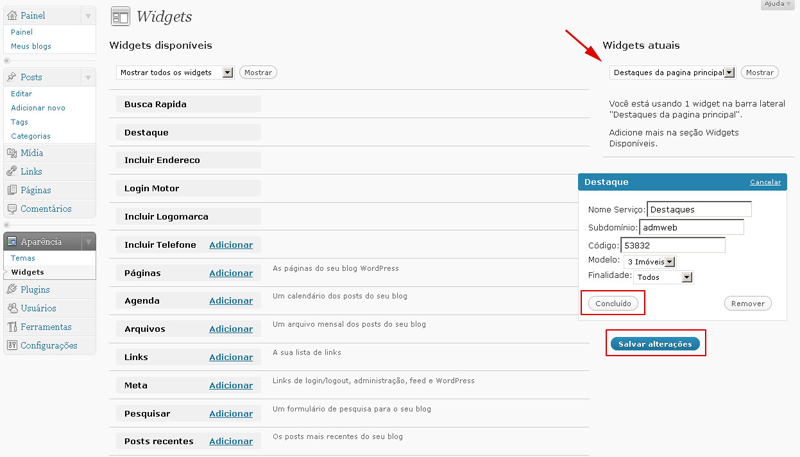Open the 'Destaques da pagina principal' dropdown
Image resolution: width=800 pixels, height=457 pixels.
(729, 72)
